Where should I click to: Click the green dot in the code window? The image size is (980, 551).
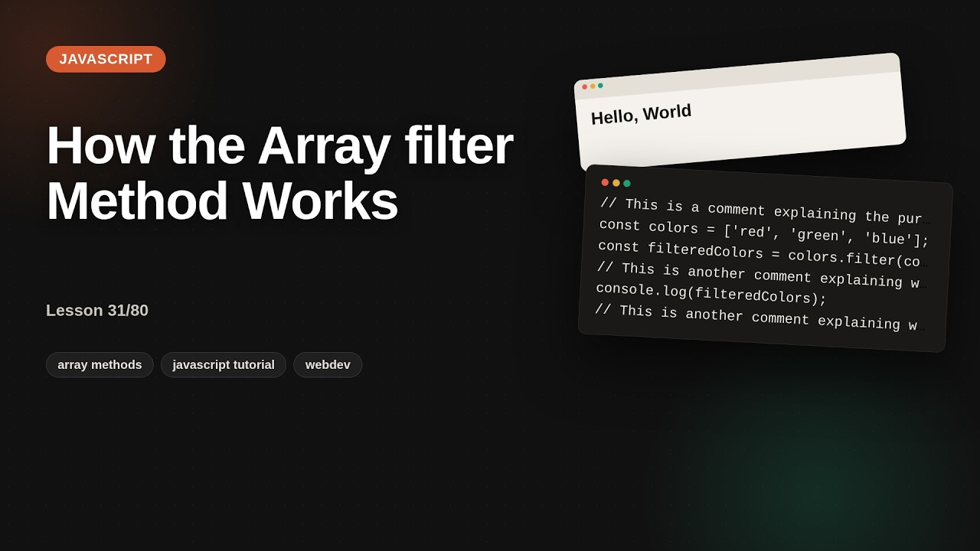point(627,184)
